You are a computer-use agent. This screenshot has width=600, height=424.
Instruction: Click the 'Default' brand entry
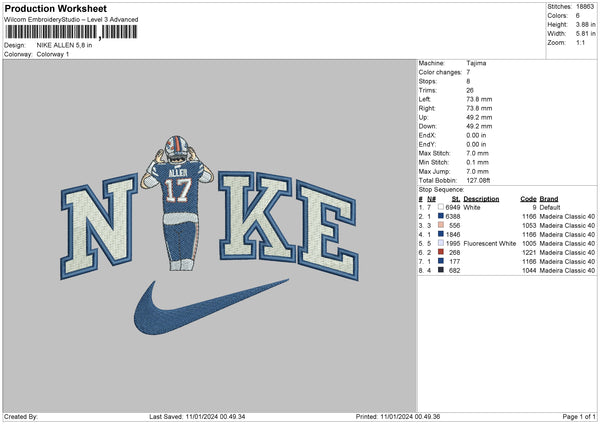[x=550, y=207]
